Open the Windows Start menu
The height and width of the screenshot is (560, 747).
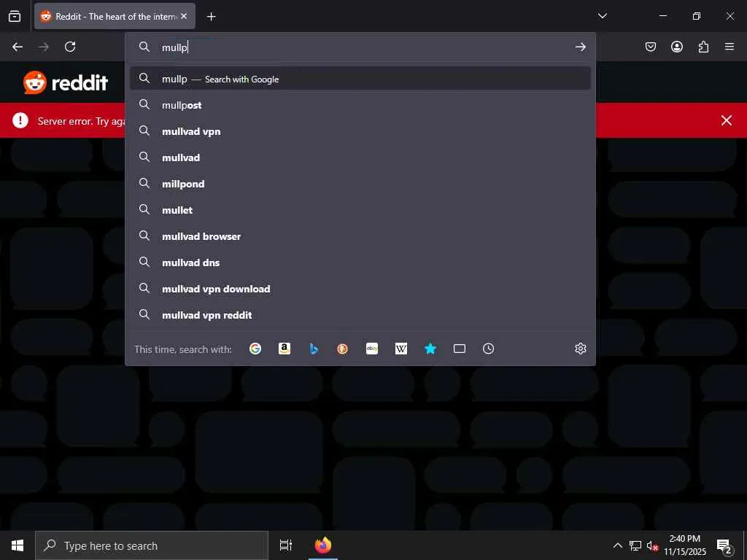18,545
